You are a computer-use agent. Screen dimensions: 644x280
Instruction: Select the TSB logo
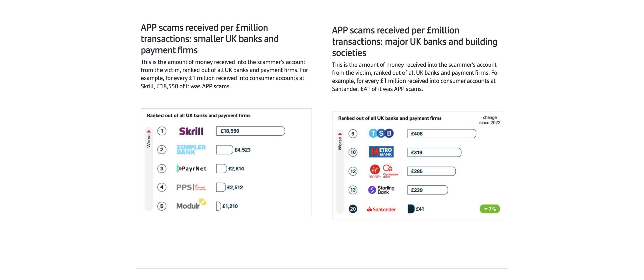(x=381, y=133)
